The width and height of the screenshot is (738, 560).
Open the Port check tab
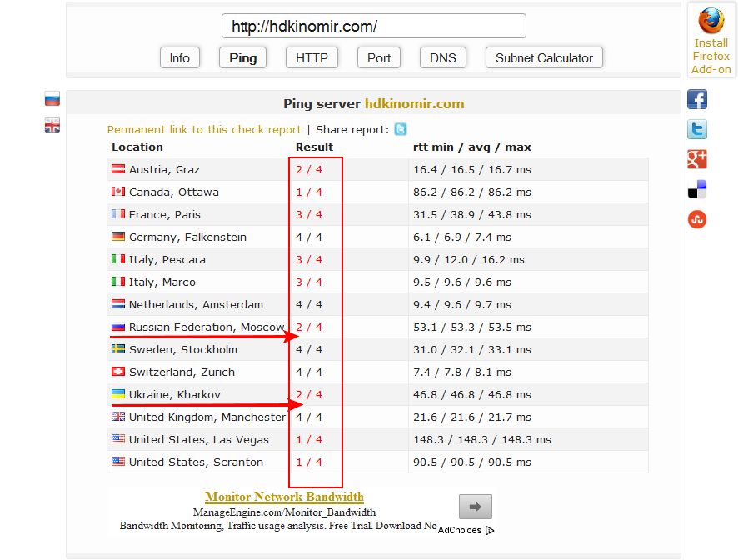(x=379, y=58)
